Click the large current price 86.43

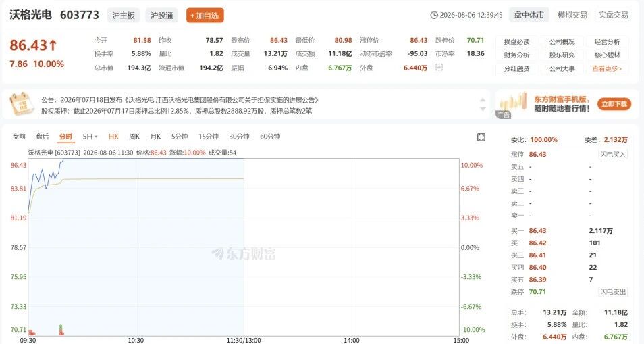point(33,45)
